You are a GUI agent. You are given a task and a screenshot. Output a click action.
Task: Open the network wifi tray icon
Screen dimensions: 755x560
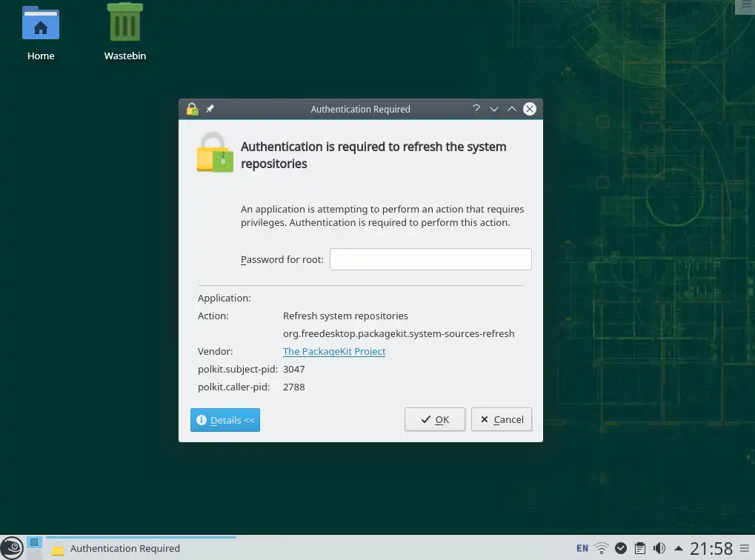[601, 548]
